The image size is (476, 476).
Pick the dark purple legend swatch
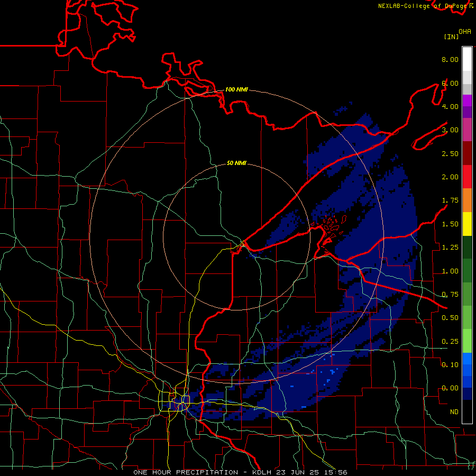coord(467,112)
